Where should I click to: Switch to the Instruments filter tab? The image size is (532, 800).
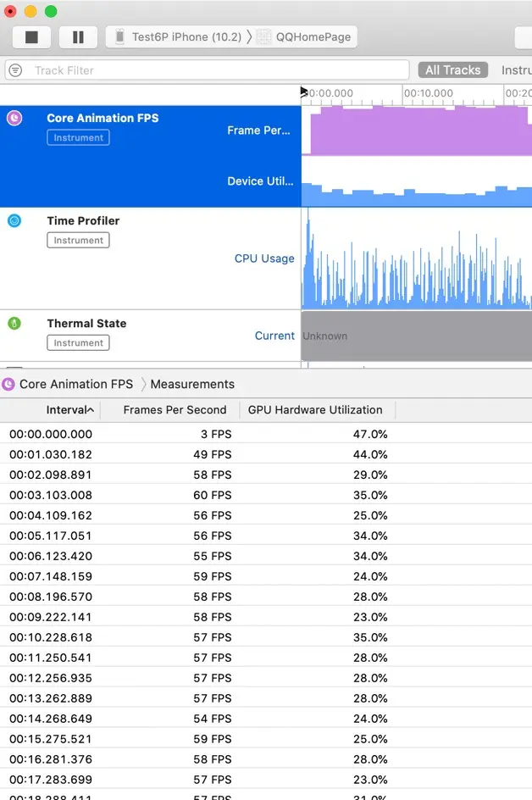pyautogui.click(x=516, y=69)
